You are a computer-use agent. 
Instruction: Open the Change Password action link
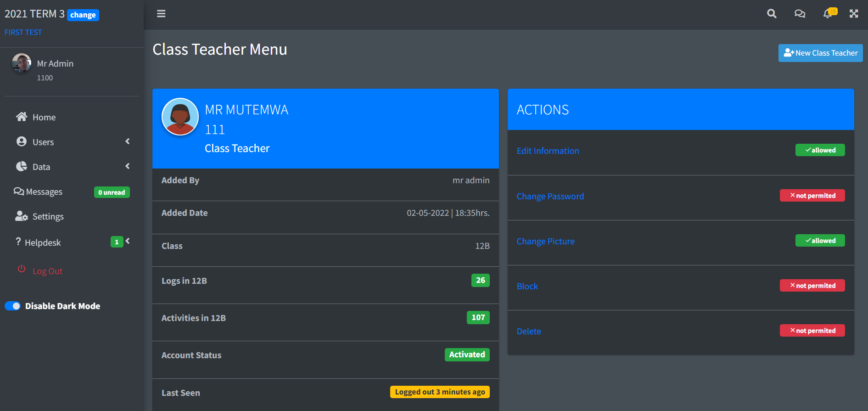click(550, 196)
